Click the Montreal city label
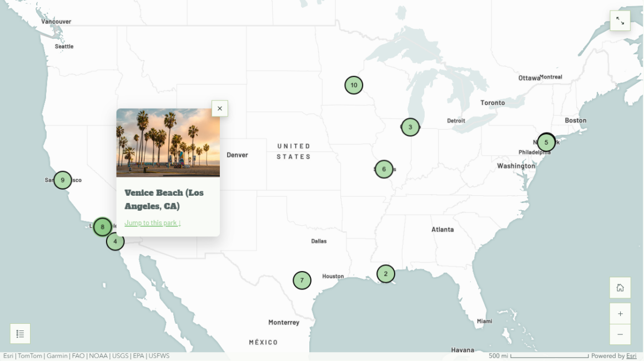644x361 pixels. coord(551,77)
